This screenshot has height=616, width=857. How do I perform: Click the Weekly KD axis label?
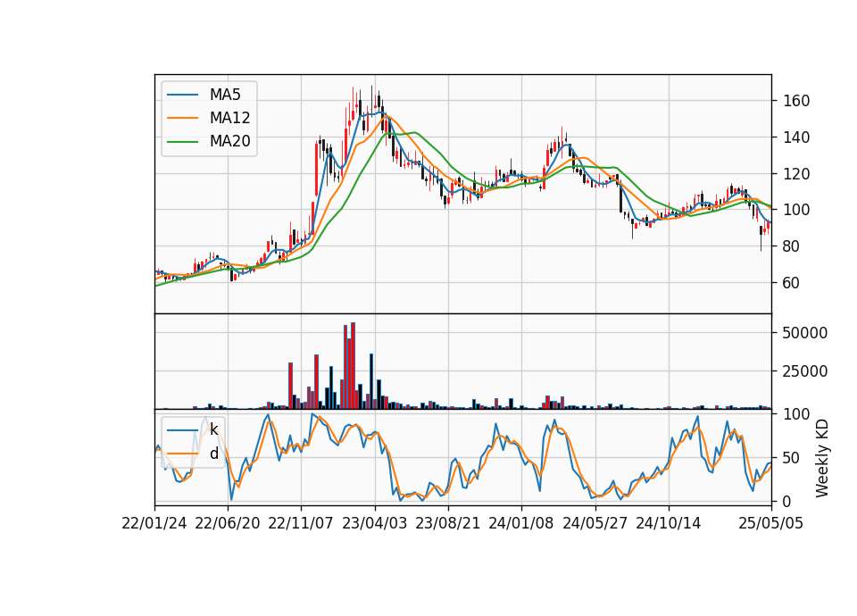point(821,458)
